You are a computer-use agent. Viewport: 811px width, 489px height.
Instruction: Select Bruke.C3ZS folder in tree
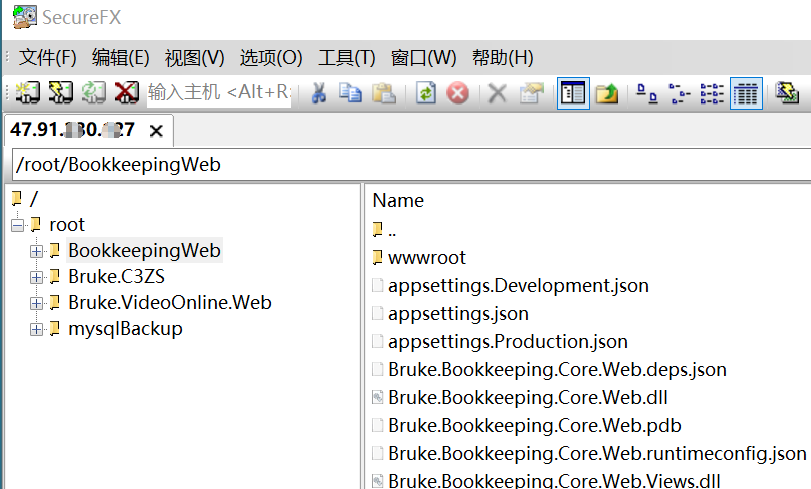coord(116,276)
